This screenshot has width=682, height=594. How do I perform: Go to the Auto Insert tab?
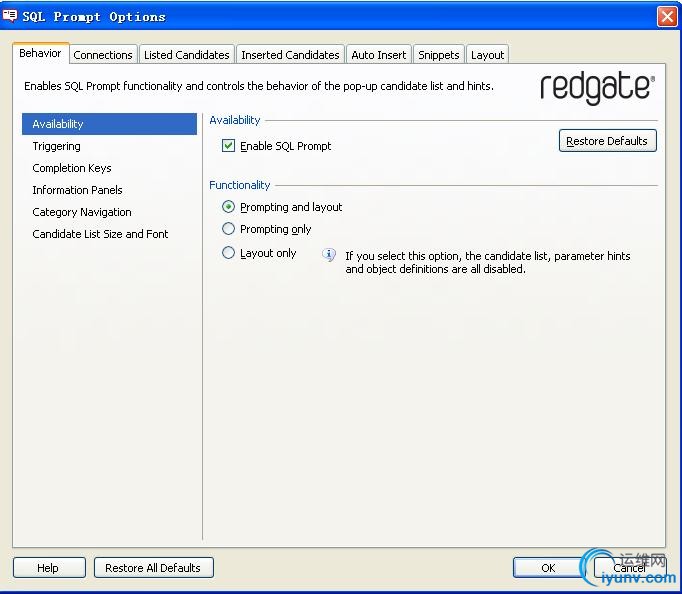tap(379, 55)
